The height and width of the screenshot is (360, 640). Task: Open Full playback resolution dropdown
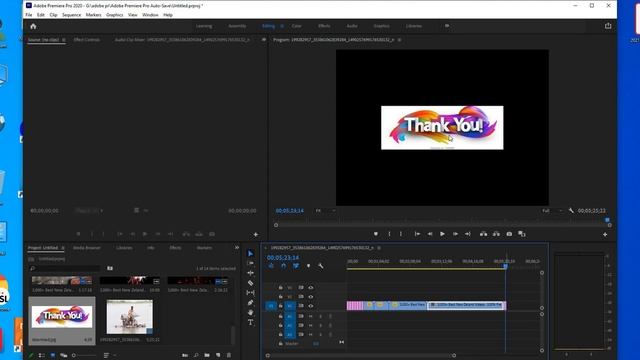click(552, 211)
